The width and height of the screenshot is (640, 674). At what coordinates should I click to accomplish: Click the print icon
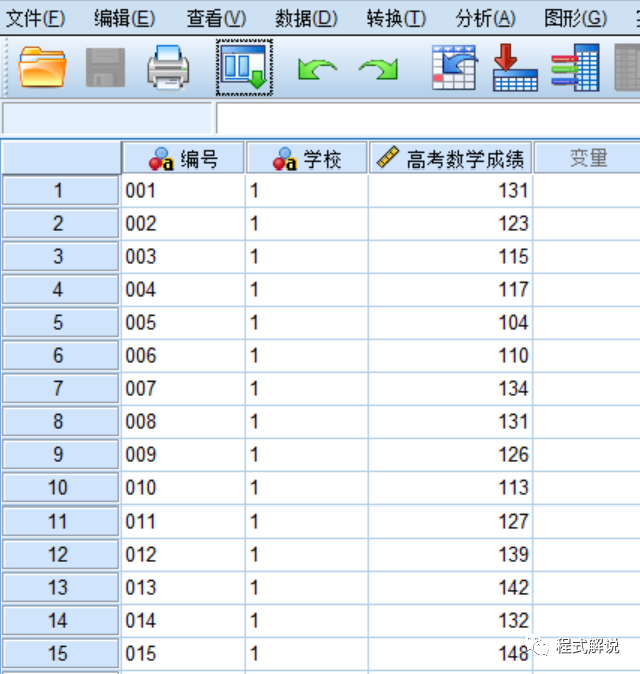[x=168, y=67]
